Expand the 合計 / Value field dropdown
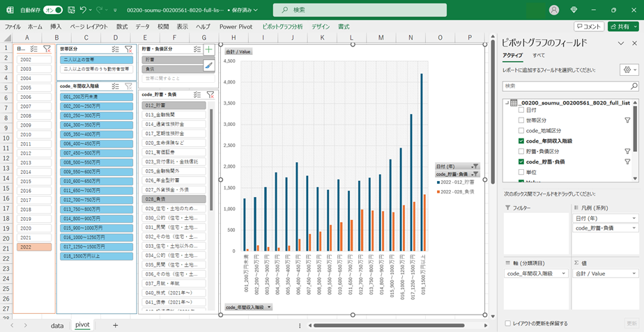Image resolution: width=644 pixels, height=332 pixels. point(634,274)
